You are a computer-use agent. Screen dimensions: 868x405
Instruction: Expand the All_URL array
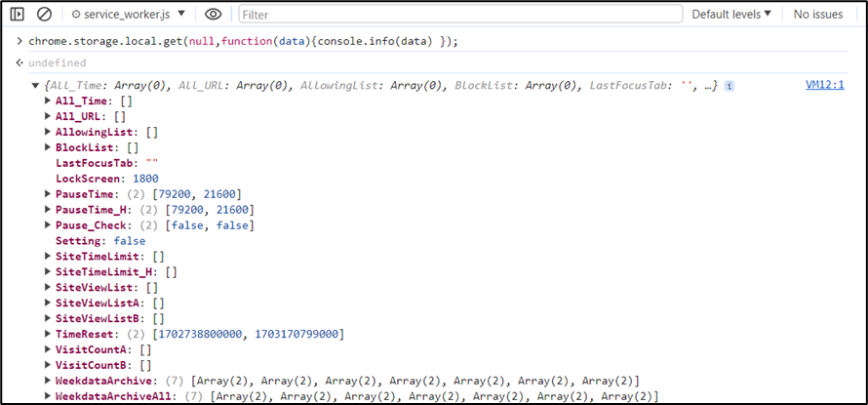[48, 116]
